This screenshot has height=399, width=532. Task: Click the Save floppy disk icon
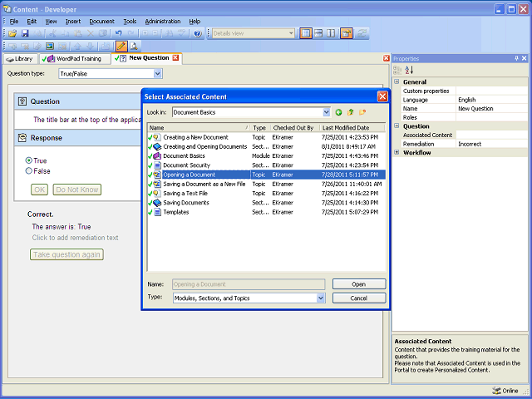coord(25,33)
